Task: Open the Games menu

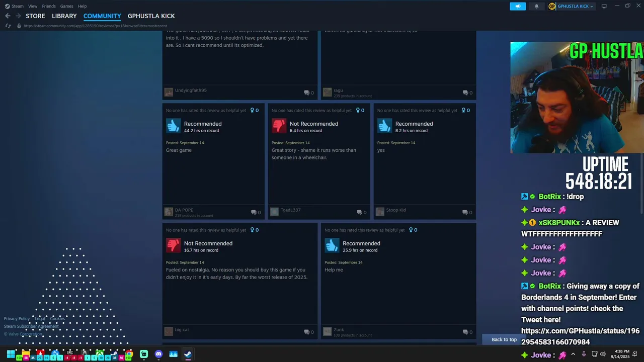Action: pos(66,6)
